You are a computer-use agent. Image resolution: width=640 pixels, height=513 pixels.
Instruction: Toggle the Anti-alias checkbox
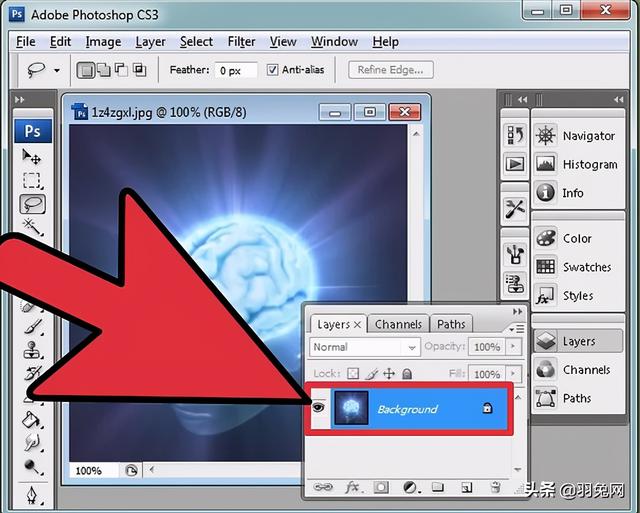point(272,70)
